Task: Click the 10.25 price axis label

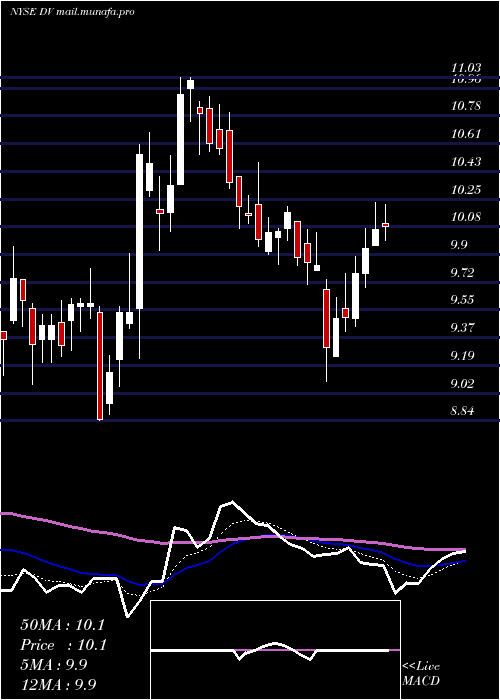Action: point(466,190)
